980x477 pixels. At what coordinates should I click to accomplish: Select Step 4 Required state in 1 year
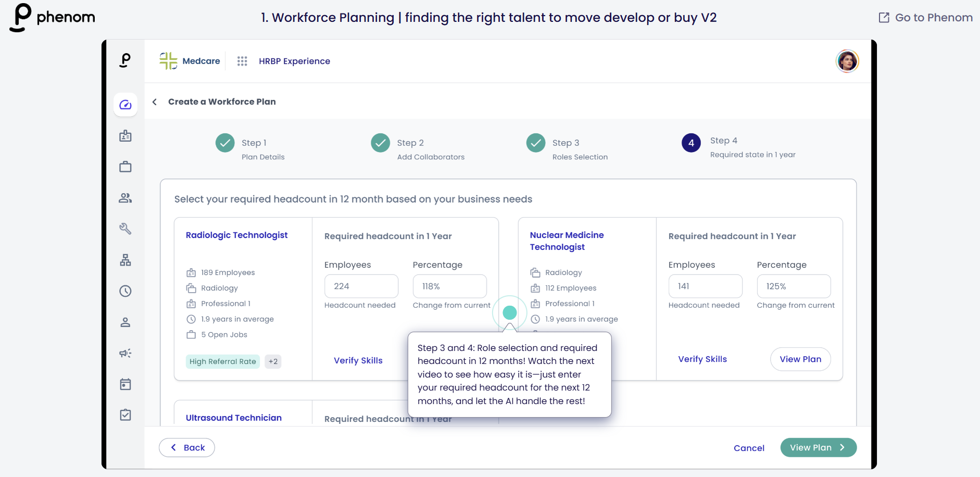tap(753, 147)
